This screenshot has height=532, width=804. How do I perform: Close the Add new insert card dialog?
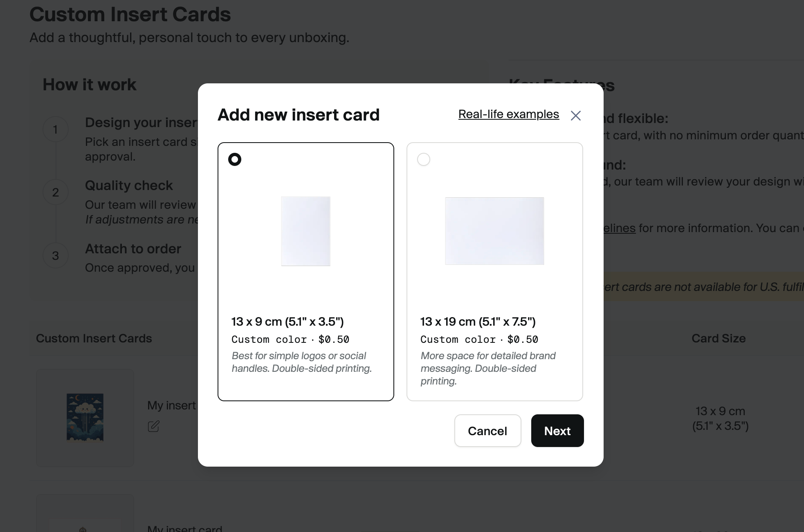tap(575, 116)
